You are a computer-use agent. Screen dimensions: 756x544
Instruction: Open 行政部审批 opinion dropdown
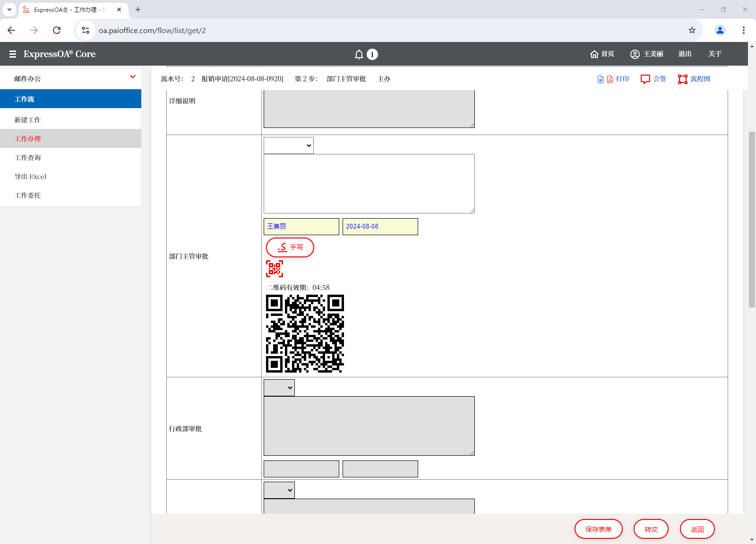279,388
